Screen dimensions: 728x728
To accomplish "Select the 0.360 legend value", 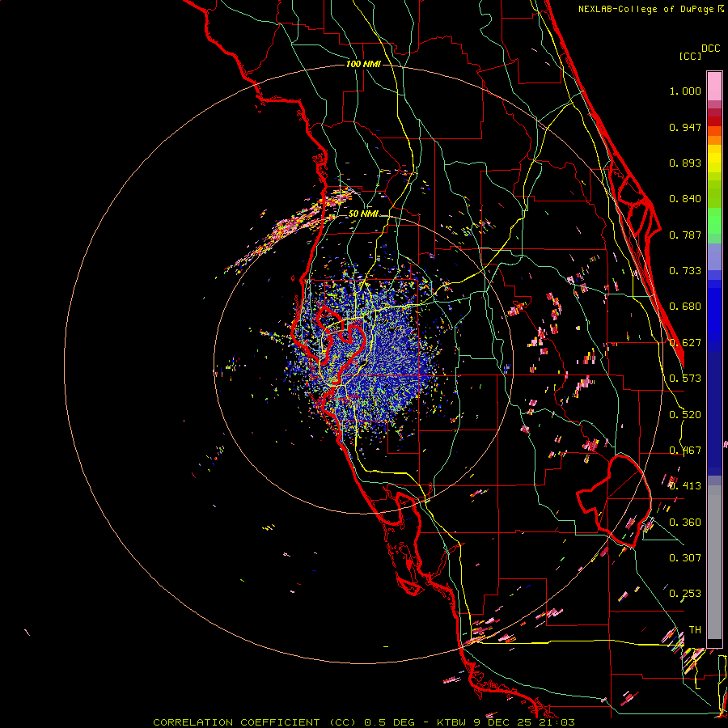I will tap(685, 523).
